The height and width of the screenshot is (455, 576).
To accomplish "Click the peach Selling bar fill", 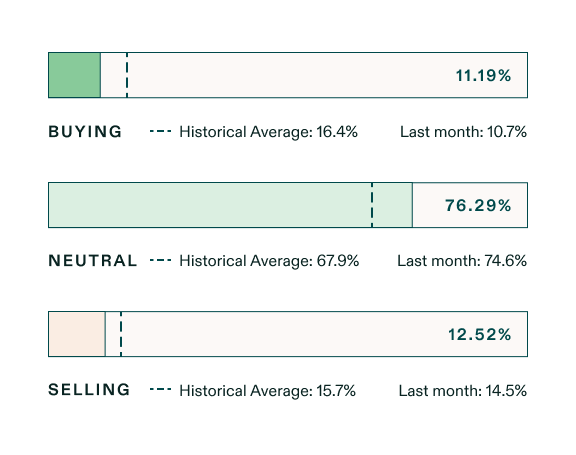I will 77,334.
